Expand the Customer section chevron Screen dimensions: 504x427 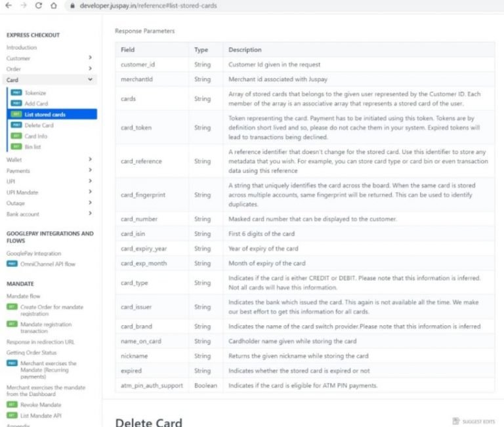tap(90, 58)
